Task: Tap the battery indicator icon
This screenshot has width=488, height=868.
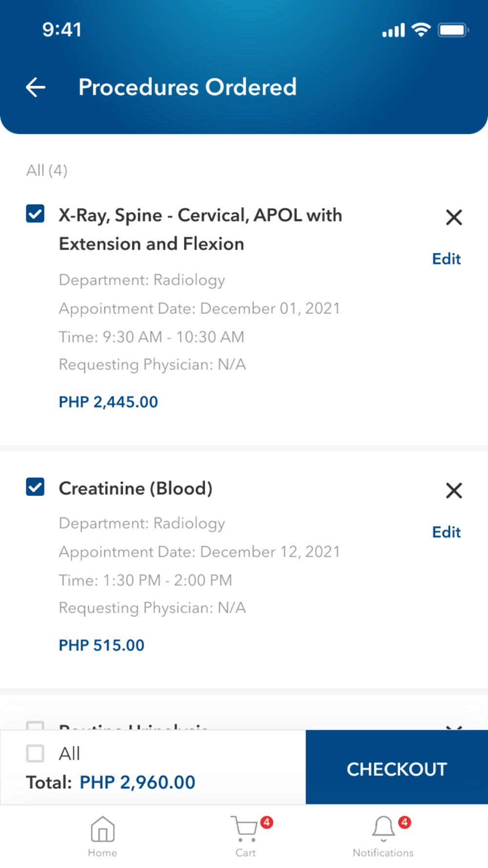Action: pyautogui.click(x=453, y=30)
